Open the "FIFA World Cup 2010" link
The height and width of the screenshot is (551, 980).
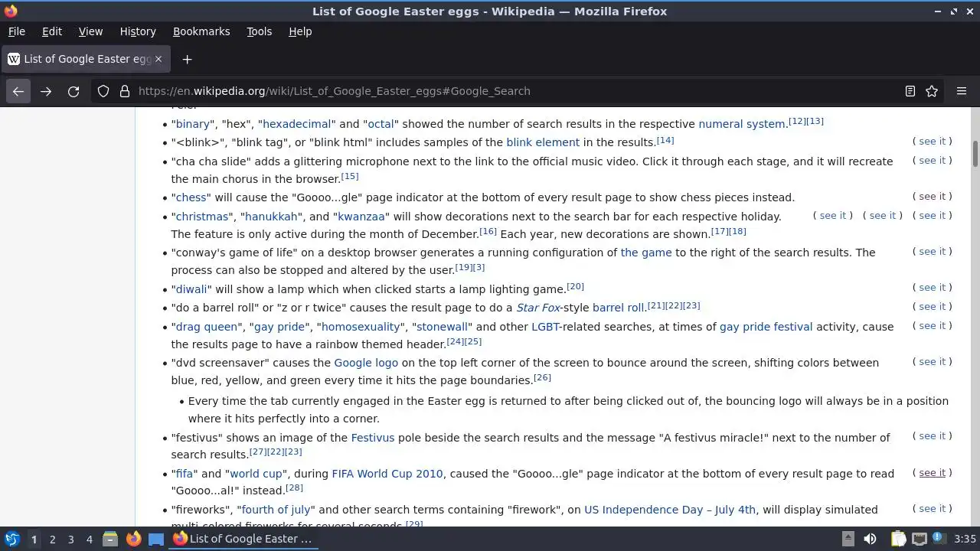click(387, 474)
